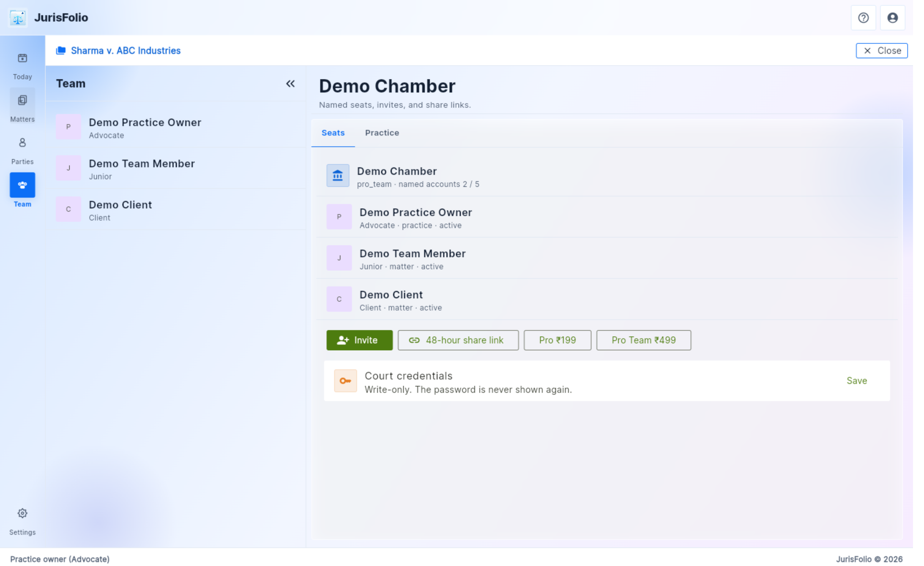Image resolution: width=924 pixels, height=566 pixels.
Task: Click the 'Demo Chamber' page heading
Action: click(387, 86)
